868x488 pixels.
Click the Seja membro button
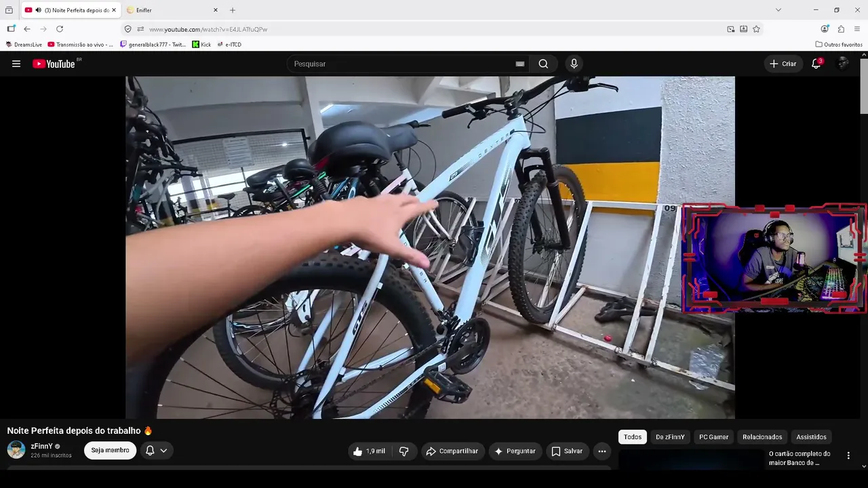(x=110, y=451)
